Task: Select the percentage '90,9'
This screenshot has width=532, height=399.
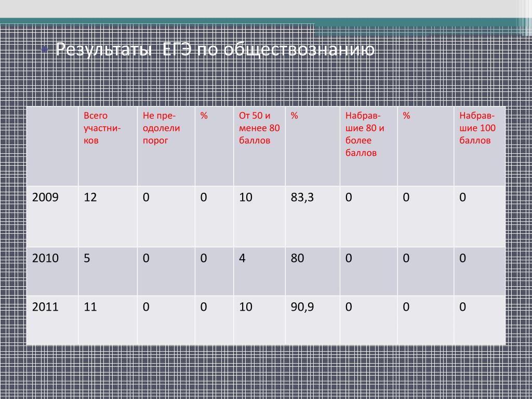Action: [x=302, y=307]
